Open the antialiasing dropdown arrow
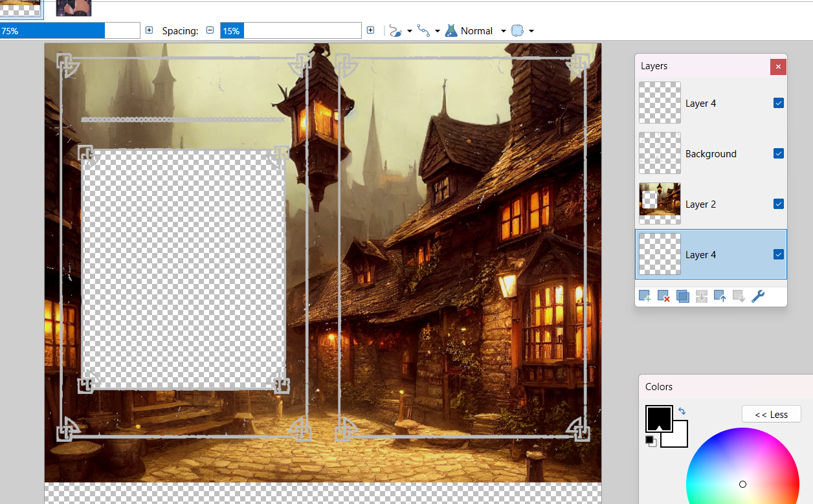This screenshot has width=813, height=504. (x=438, y=31)
